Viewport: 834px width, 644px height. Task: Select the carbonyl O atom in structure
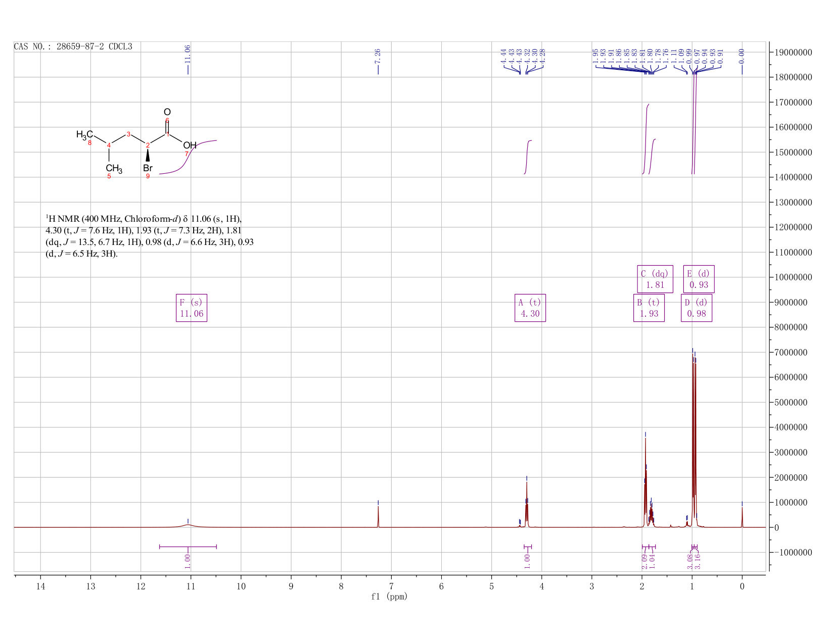click(167, 112)
